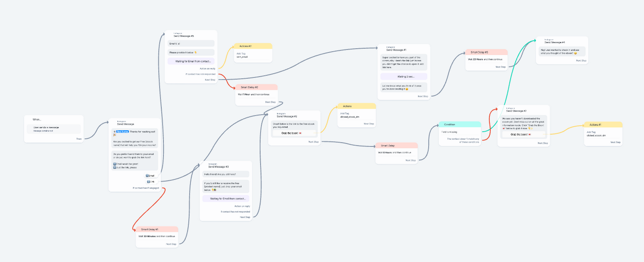Click Next Step under the 'We saw you haven't' node
The width and height of the screenshot is (644, 262).
(543, 143)
